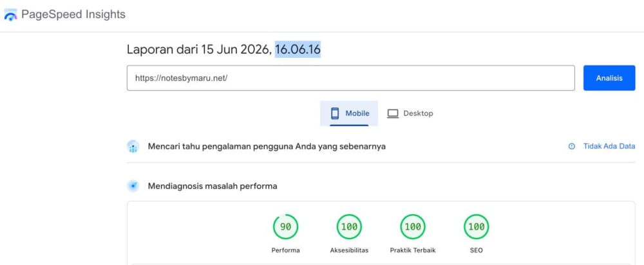The width and height of the screenshot is (644, 265).
Task: Open the SEO score gauge
Action: coord(477,227)
